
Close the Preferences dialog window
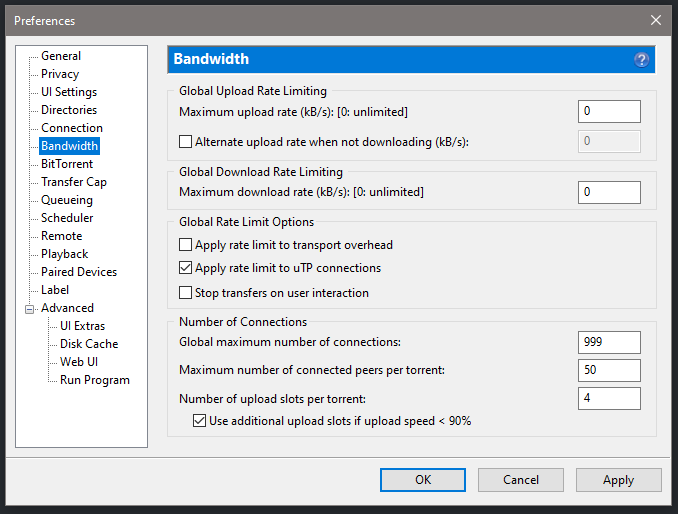tap(656, 20)
